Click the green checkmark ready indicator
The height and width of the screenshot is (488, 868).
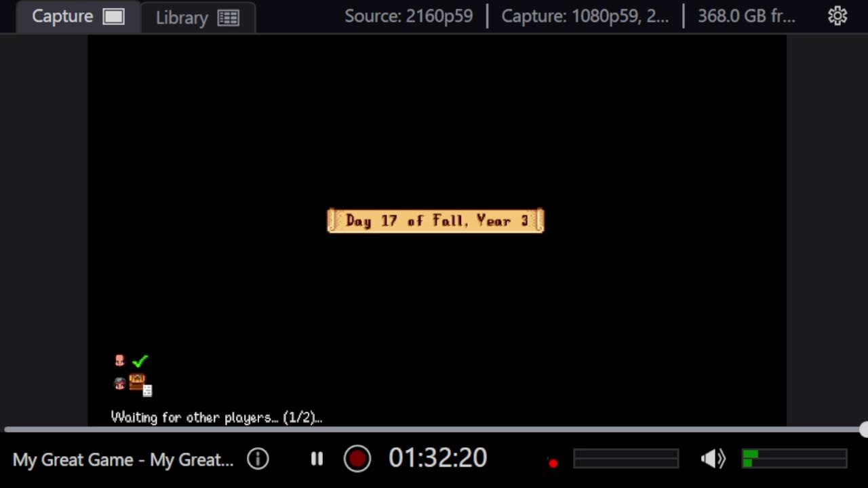coord(140,361)
